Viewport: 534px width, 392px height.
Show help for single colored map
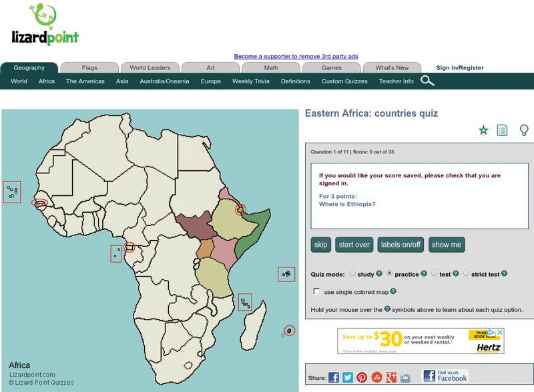393,291
